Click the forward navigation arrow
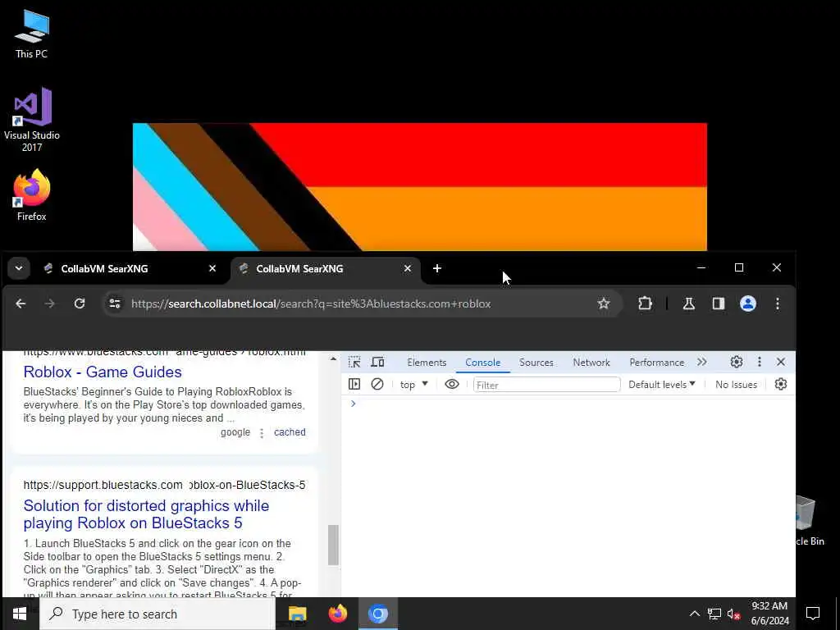Screen dimensions: 840x630 point(50,304)
